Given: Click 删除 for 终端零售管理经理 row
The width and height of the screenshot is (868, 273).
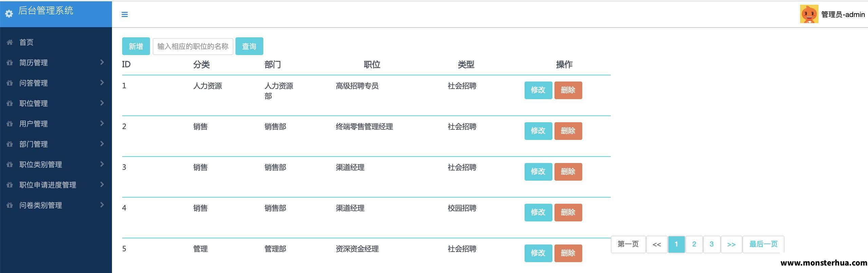Looking at the screenshot, I should 568,131.
